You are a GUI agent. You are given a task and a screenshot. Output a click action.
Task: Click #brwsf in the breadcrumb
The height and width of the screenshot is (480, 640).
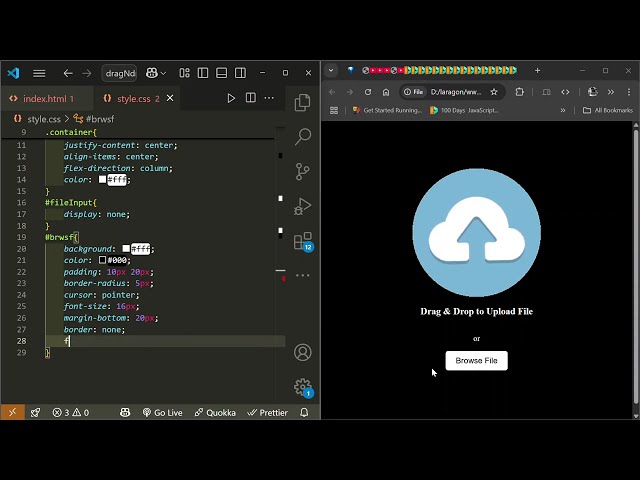[x=100, y=119]
